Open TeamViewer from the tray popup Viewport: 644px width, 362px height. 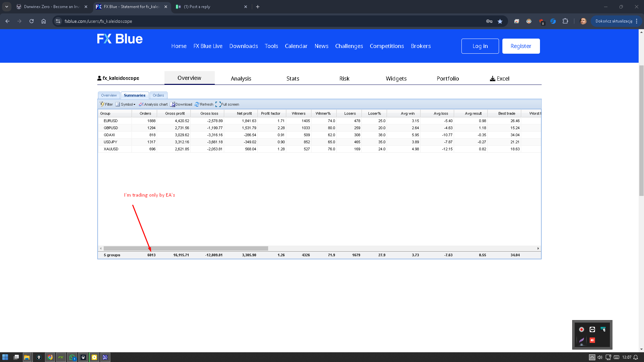pos(592,329)
